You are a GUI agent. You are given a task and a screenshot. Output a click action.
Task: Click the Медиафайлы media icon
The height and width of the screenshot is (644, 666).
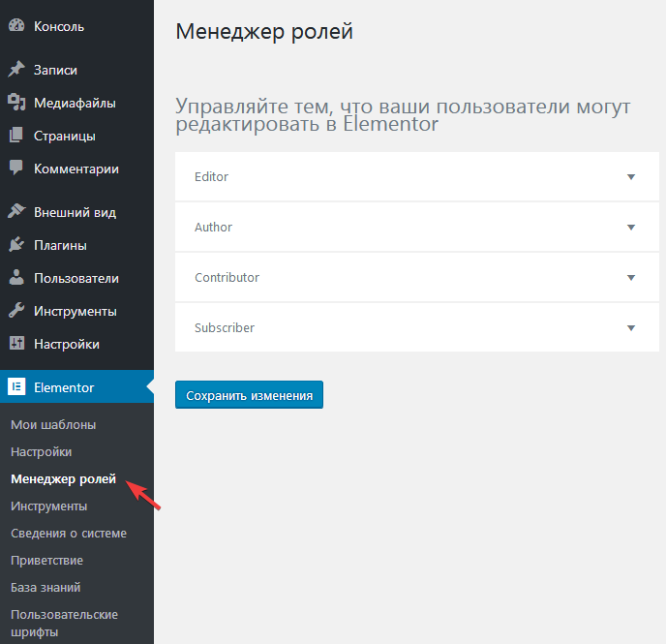[x=16, y=103]
